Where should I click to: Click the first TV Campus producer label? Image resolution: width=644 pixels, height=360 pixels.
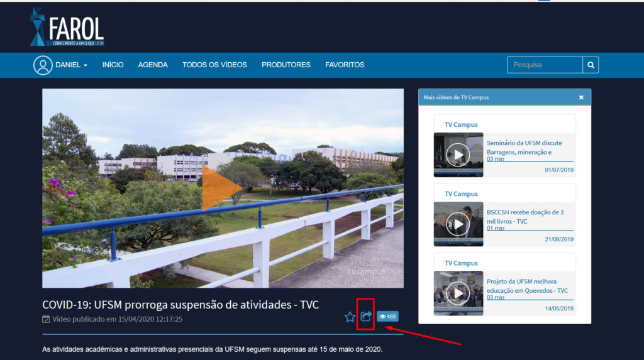point(461,125)
